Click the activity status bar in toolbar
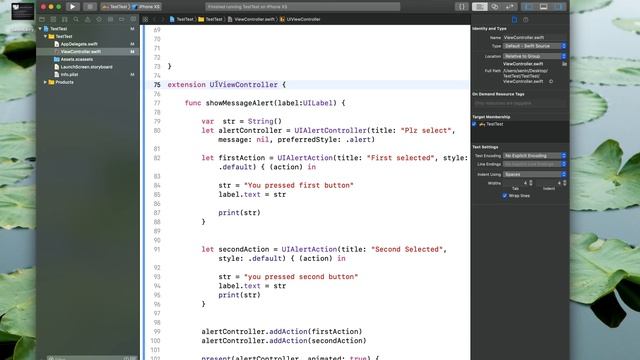The width and height of the screenshot is (640, 360). (302, 7)
